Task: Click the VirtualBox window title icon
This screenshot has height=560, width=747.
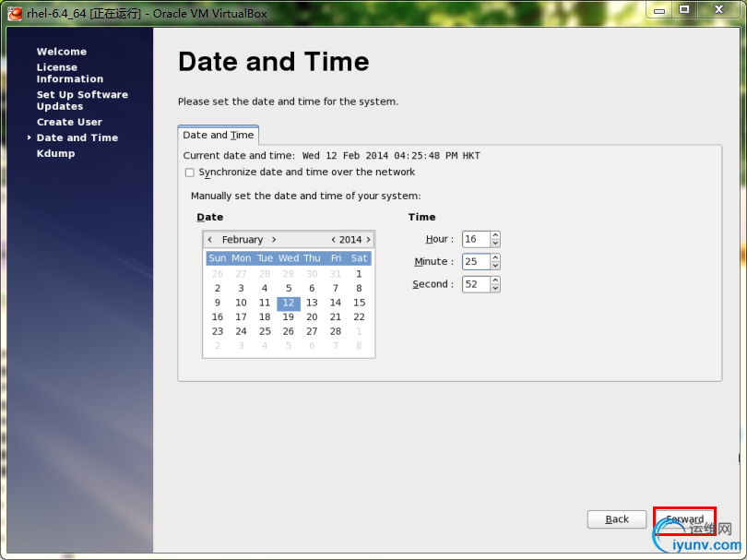Action: 15,13
